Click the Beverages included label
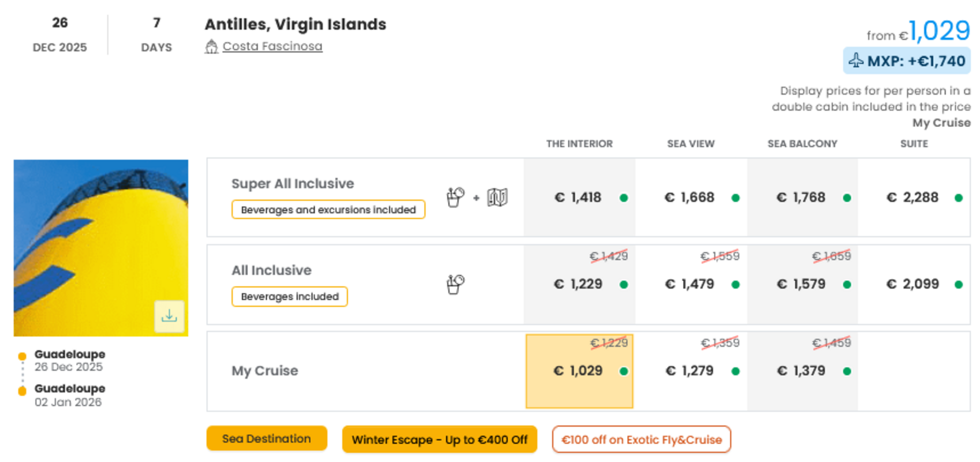 [x=289, y=296]
